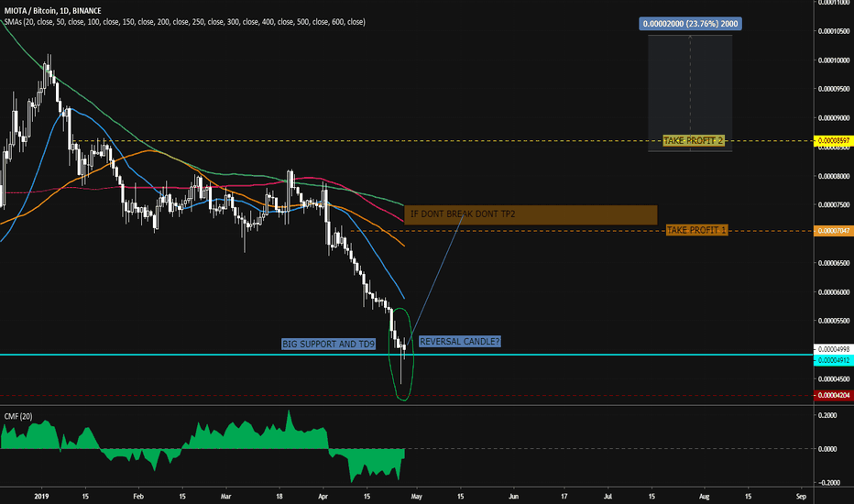Select the REVERSAL CANDLE? text label
Viewport: 854px width, 504px height.
click(460, 342)
